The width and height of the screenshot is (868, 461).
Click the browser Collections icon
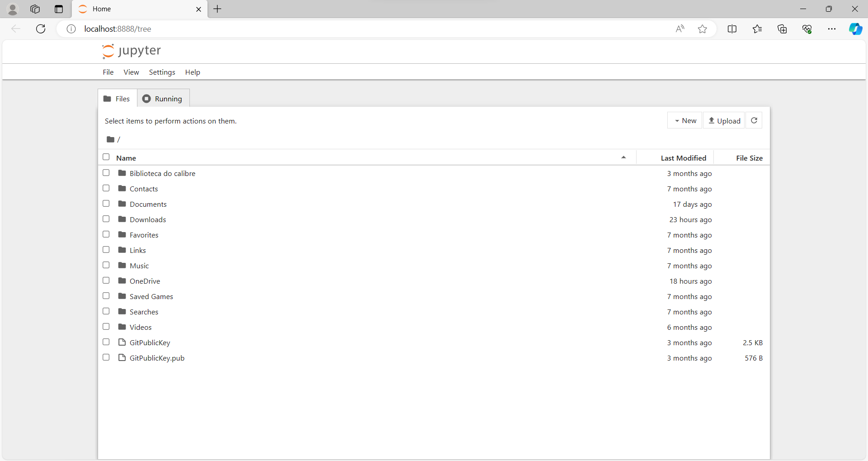coord(782,29)
